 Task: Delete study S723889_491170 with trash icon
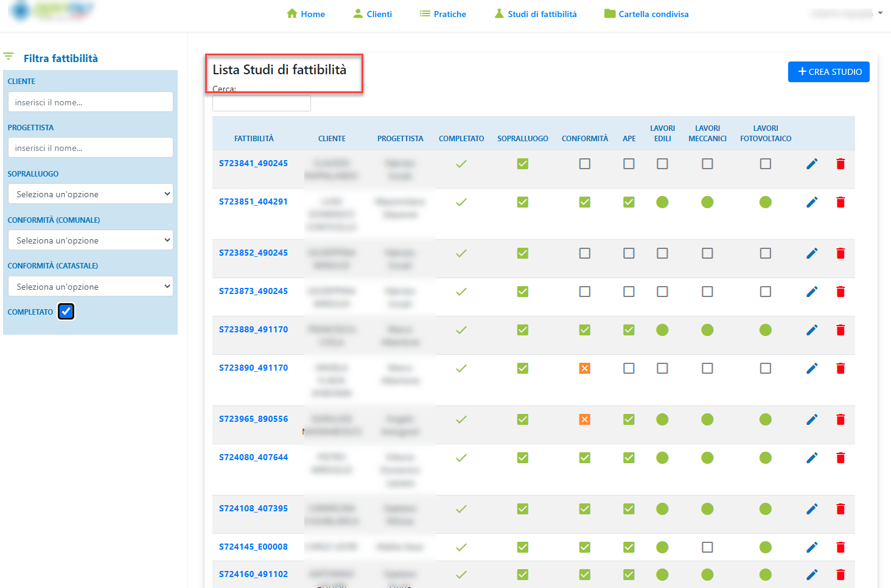tap(840, 330)
